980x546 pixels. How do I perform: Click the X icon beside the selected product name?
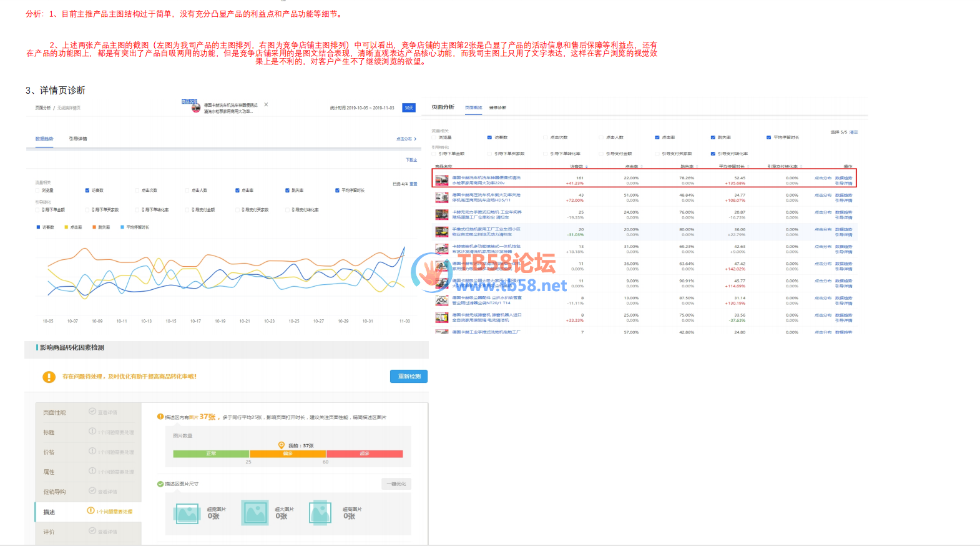coord(266,104)
